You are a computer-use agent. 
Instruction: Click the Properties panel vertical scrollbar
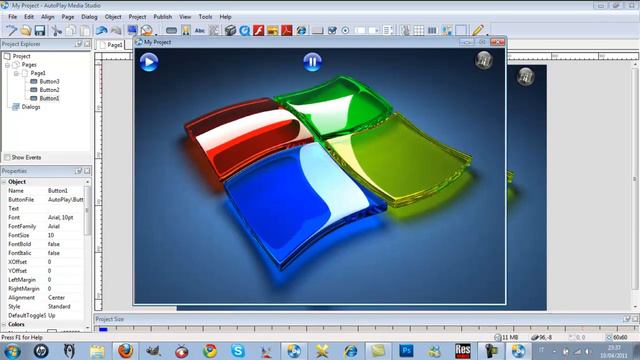[87, 210]
